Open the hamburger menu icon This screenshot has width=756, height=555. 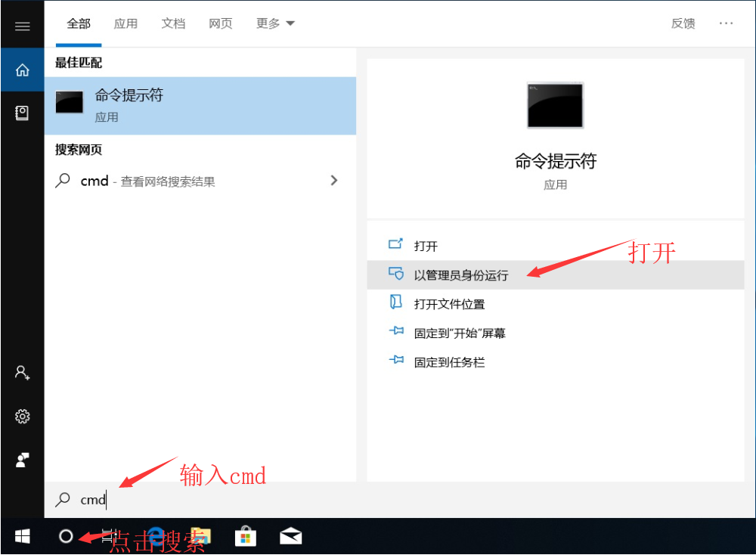click(x=22, y=26)
